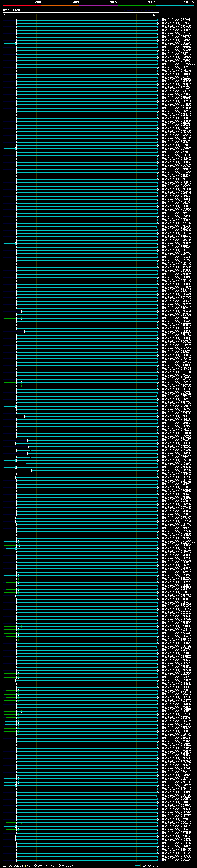Select hit label UniRef100_Q6QJ97

click(177, 796)
